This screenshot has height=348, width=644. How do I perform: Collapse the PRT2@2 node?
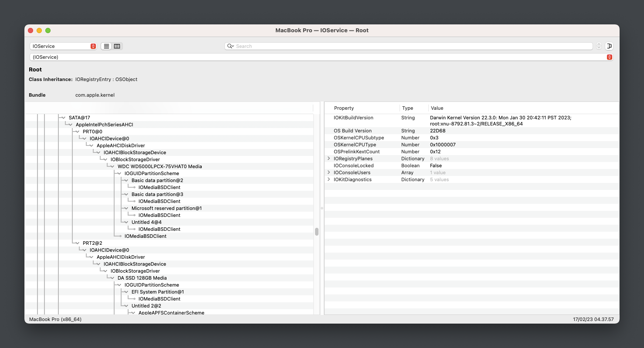pyautogui.click(x=77, y=243)
